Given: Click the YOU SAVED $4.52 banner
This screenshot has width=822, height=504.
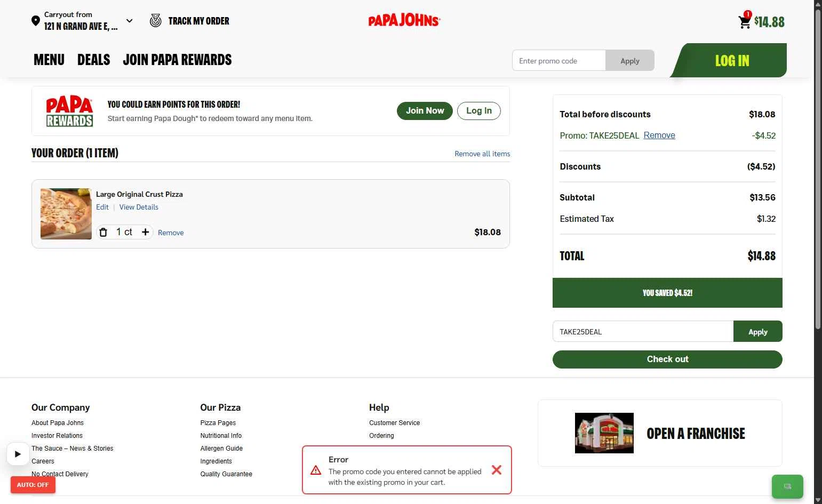Looking at the screenshot, I should click(667, 293).
